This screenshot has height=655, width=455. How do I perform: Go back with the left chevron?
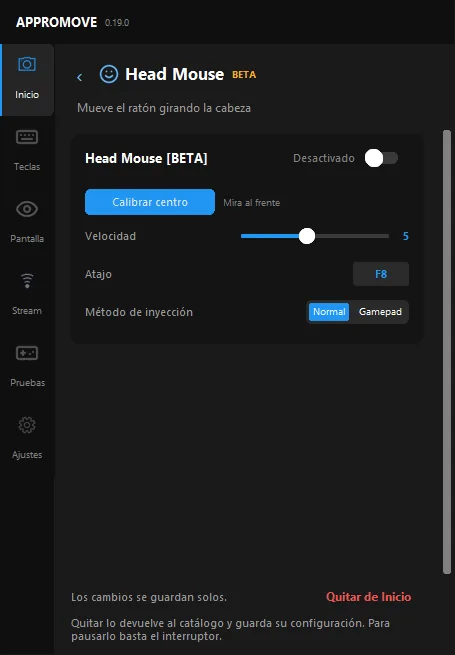coord(79,77)
